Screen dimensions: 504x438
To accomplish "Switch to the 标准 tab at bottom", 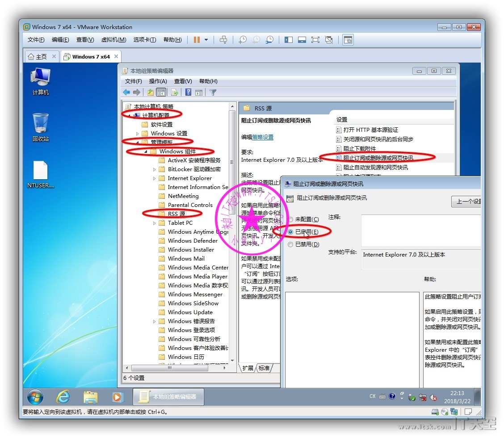I will [x=264, y=368].
